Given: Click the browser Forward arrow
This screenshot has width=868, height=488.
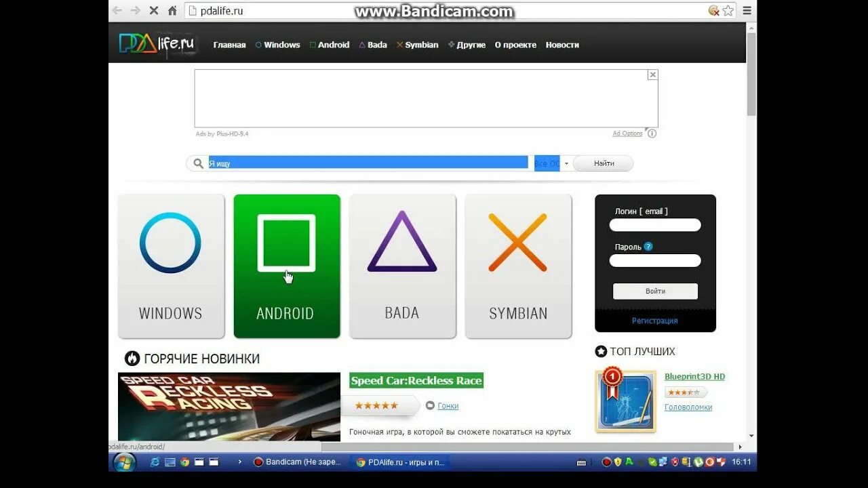Looking at the screenshot, I should [x=135, y=11].
